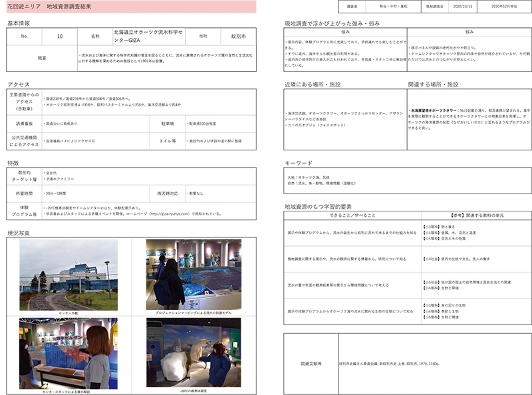The image size is (532, 395).
Task: Click the 関連文献等 label cell
Action: point(311,364)
